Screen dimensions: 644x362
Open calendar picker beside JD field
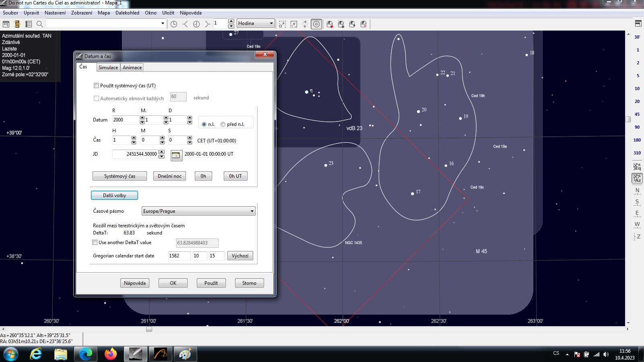(176, 155)
